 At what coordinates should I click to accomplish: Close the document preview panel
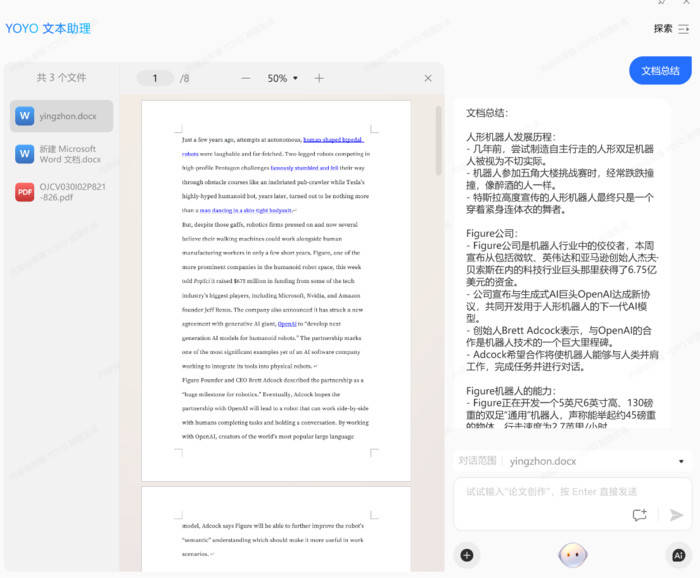click(428, 79)
